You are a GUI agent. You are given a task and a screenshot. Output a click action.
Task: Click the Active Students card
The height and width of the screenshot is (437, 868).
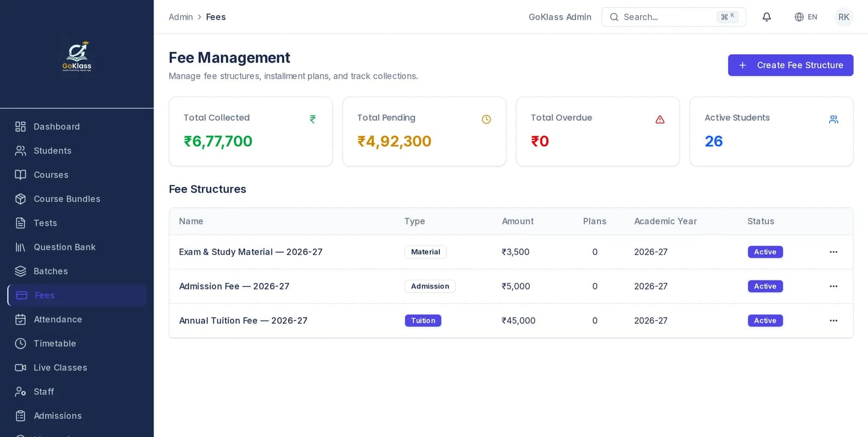(x=771, y=131)
